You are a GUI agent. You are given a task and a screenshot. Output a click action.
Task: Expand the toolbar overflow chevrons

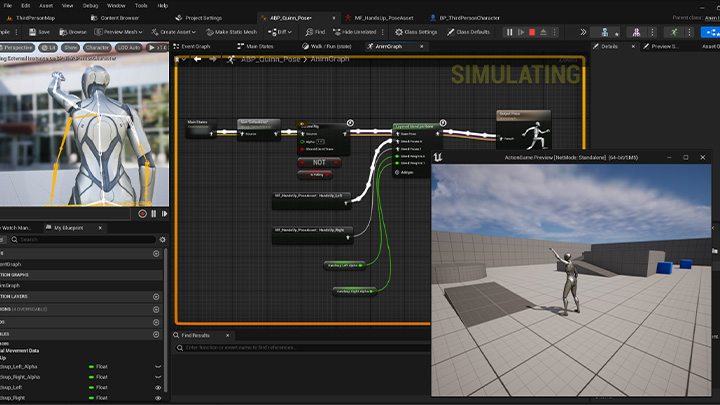583,32
